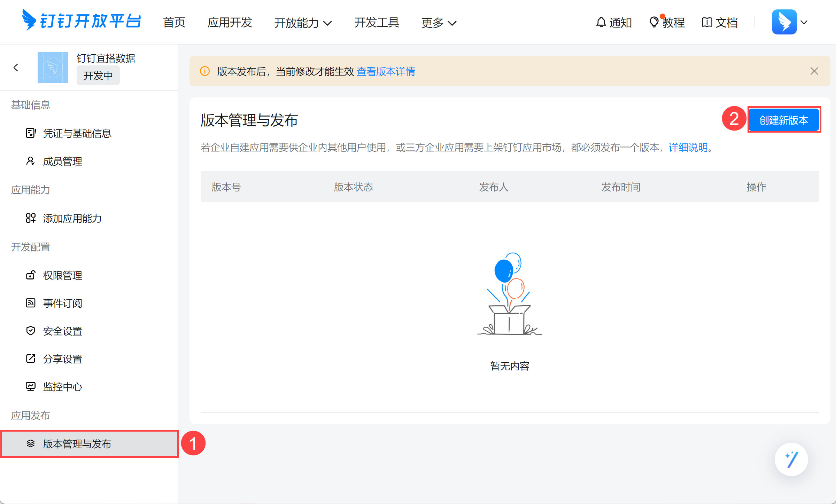The height and width of the screenshot is (504, 836).
Task: Go to 应用开发 in top navigation
Action: click(x=230, y=23)
